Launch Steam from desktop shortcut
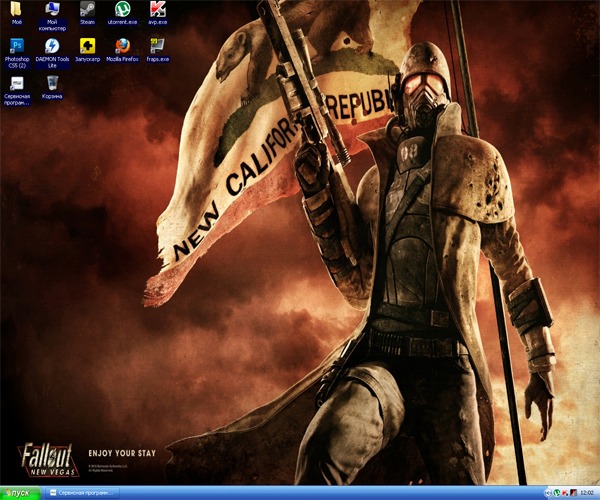This screenshot has width=600, height=500. coord(87,13)
